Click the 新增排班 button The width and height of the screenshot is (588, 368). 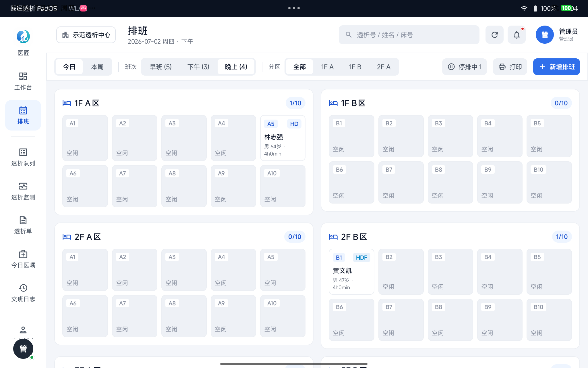556,67
